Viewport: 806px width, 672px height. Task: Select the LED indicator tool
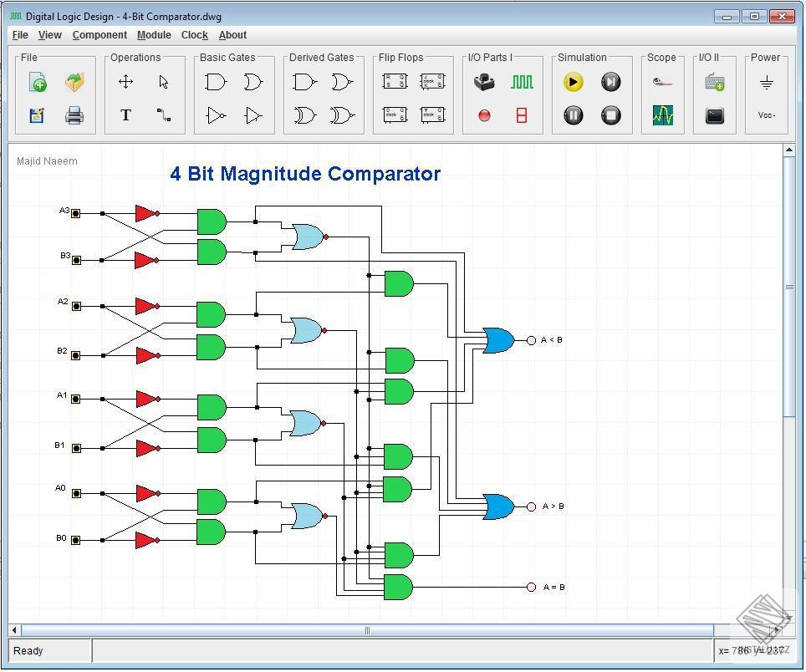tap(483, 115)
